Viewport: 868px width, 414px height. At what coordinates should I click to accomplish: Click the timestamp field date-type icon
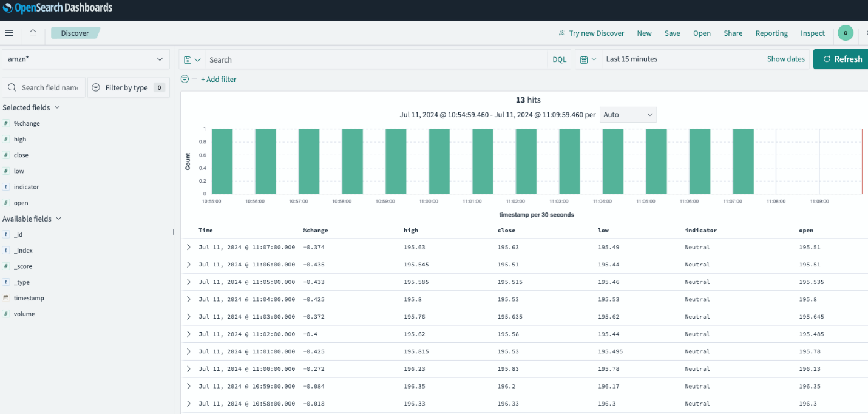point(6,298)
